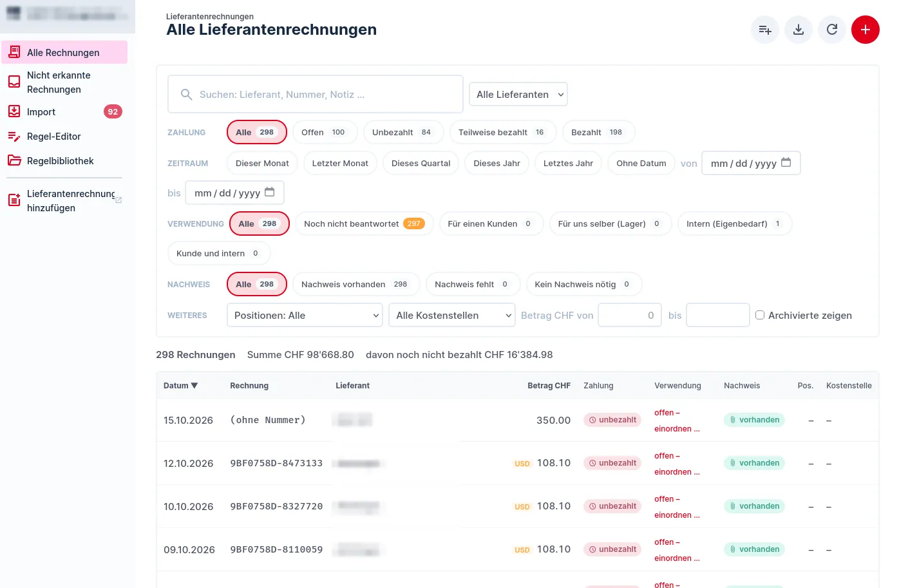The image size is (899, 588).
Task: Click 'vorhanden' badge in 10.10.2026 row
Action: click(x=754, y=506)
